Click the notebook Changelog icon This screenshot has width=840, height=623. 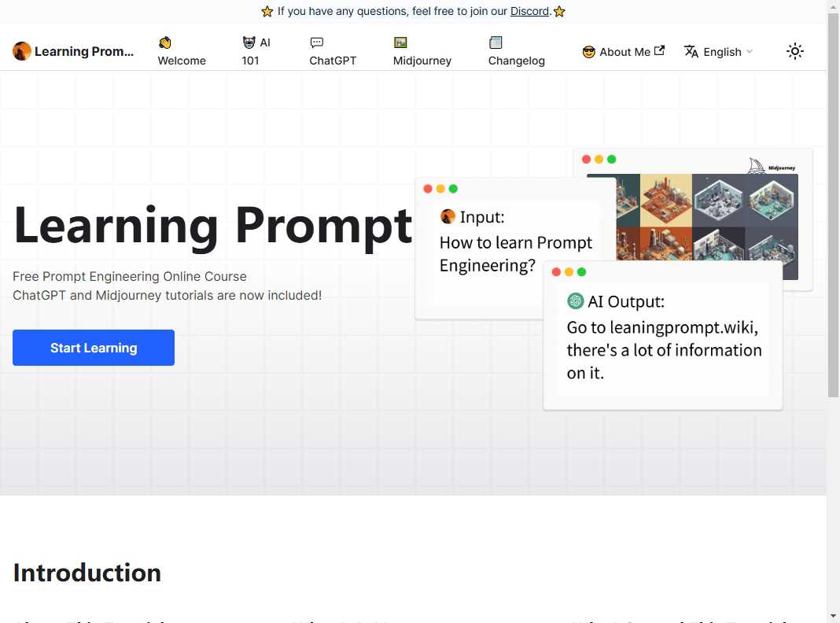(x=496, y=42)
